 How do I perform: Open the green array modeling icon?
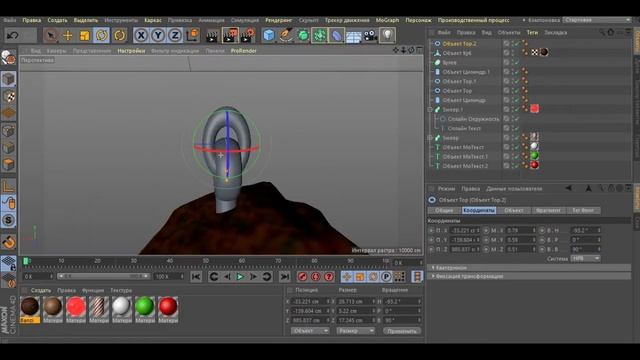(320, 36)
